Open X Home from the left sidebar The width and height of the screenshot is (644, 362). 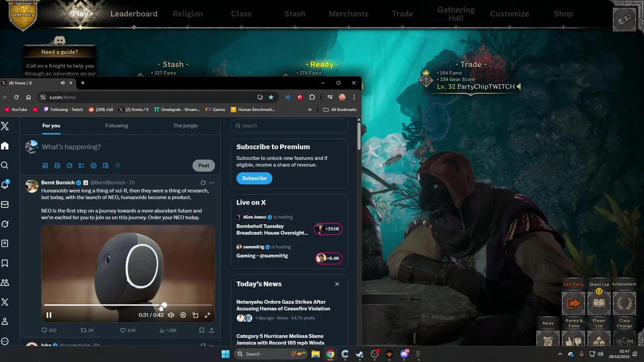click(x=5, y=146)
